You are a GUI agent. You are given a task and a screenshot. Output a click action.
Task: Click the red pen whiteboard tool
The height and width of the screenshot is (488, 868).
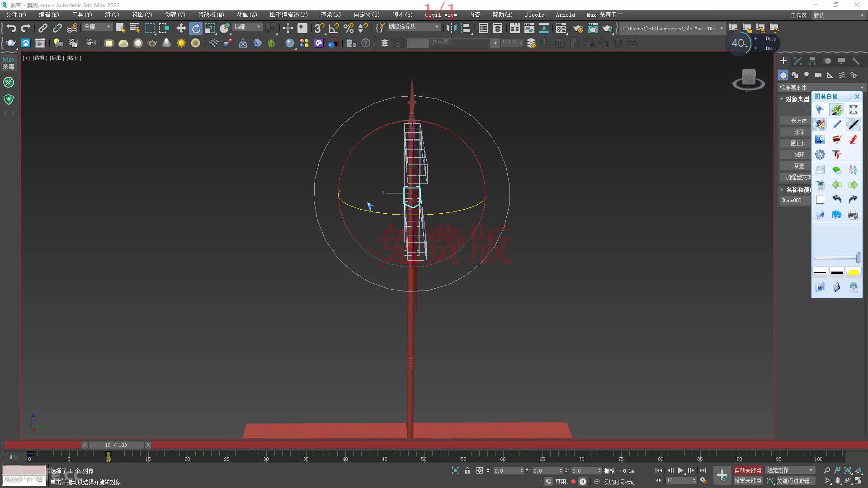pyautogui.click(x=853, y=140)
